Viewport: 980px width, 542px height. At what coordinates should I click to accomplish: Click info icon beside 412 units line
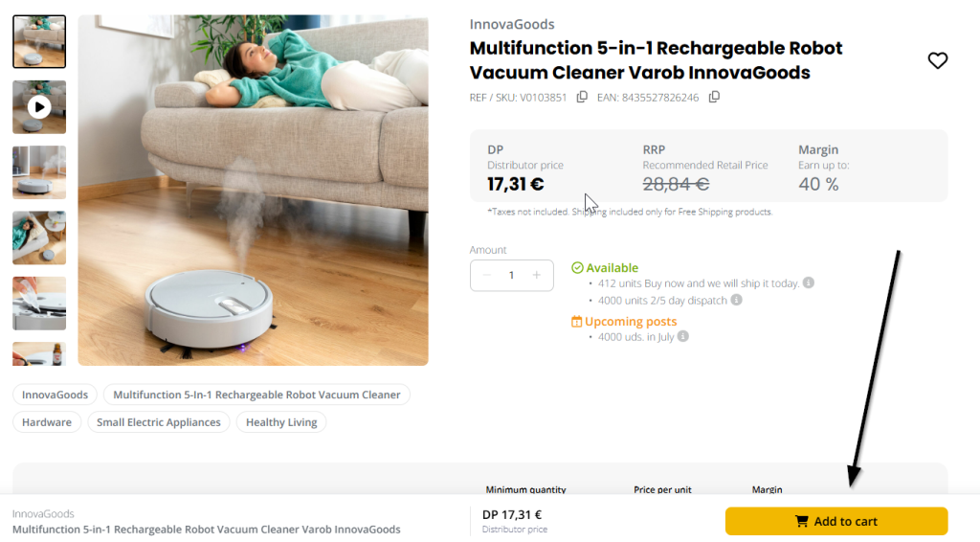pos(809,283)
